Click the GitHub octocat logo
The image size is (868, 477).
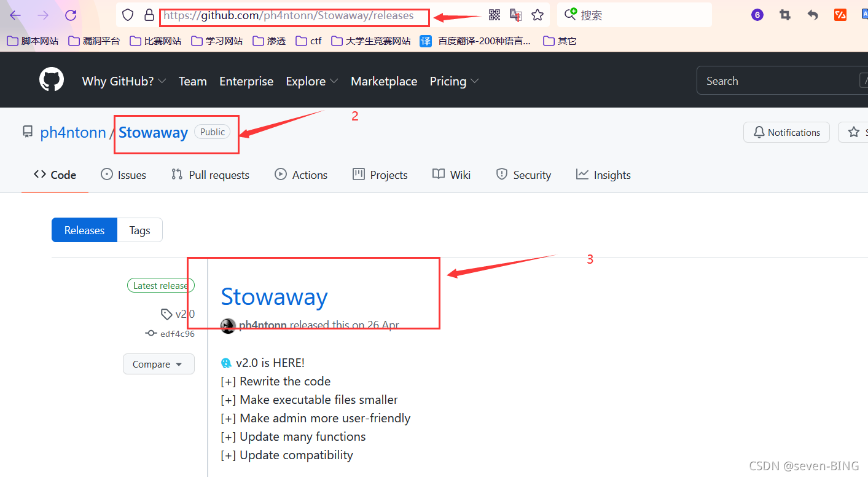pos(52,81)
